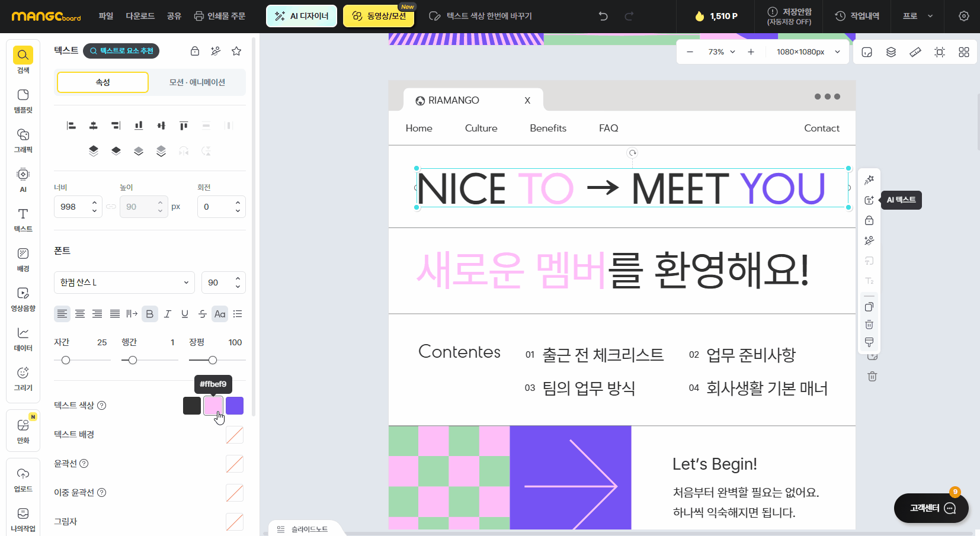Open the 검색 search sidebar icon
This screenshot has height=536, width=980.
click(x=23, y=60)
